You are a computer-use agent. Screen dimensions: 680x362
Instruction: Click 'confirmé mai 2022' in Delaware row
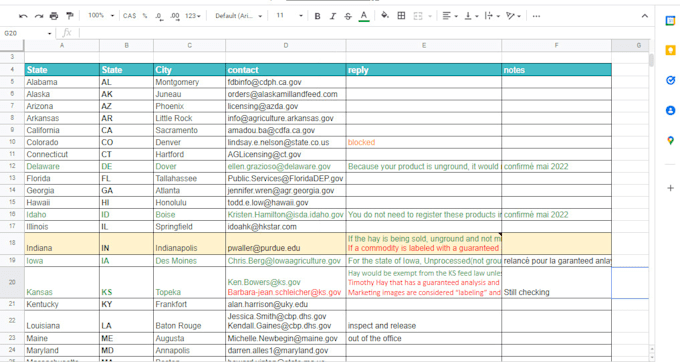pyautogui.click(x=556, y=166)
